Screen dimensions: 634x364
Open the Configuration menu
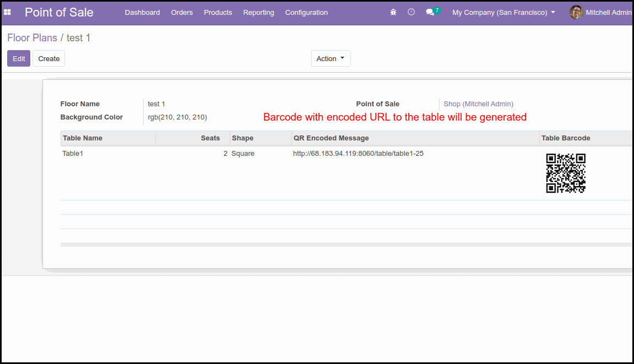click(306, 13)
